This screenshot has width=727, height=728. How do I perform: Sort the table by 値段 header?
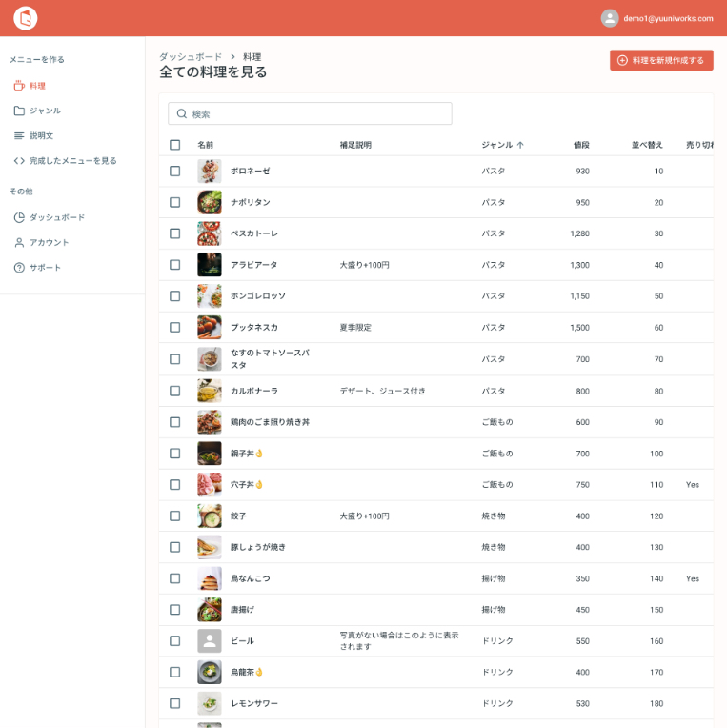tap(581, 145)
